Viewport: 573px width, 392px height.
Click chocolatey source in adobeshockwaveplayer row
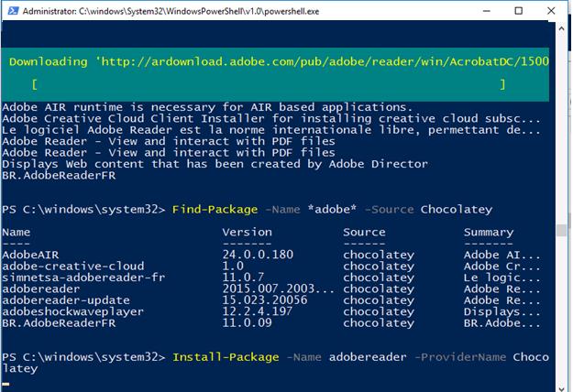pyautogui.click(x=379, y=311)
